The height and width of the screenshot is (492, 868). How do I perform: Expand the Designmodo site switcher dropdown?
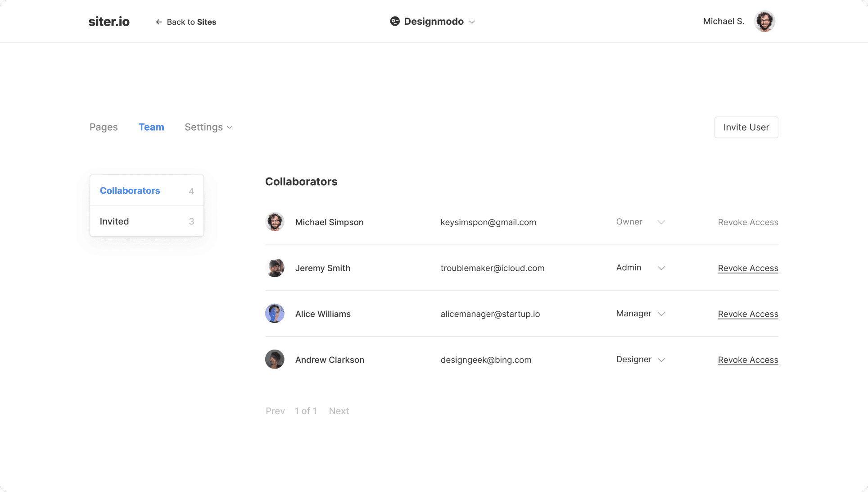(x=472, y=22)
